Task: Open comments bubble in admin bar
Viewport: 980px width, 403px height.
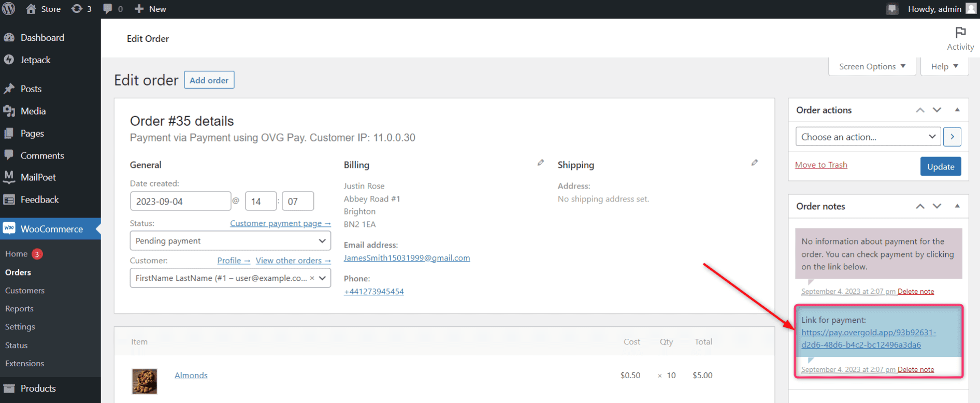Action: pyautogui.click(x=113, y=9)
